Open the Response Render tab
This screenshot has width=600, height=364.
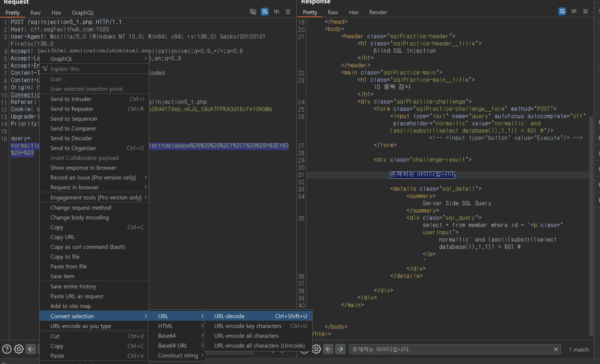tap(378, 12)
